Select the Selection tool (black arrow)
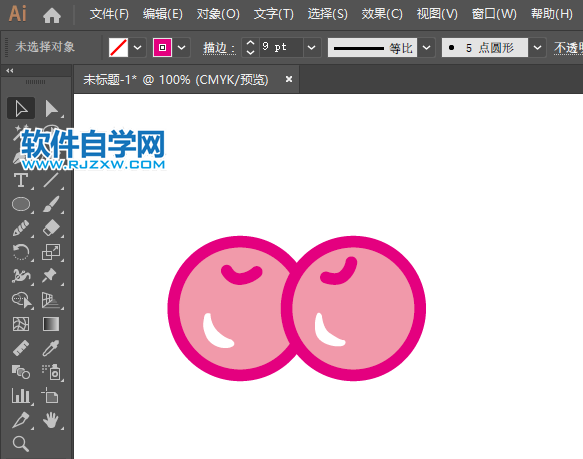This screenshot has height=459, width=583. [21, 108]
